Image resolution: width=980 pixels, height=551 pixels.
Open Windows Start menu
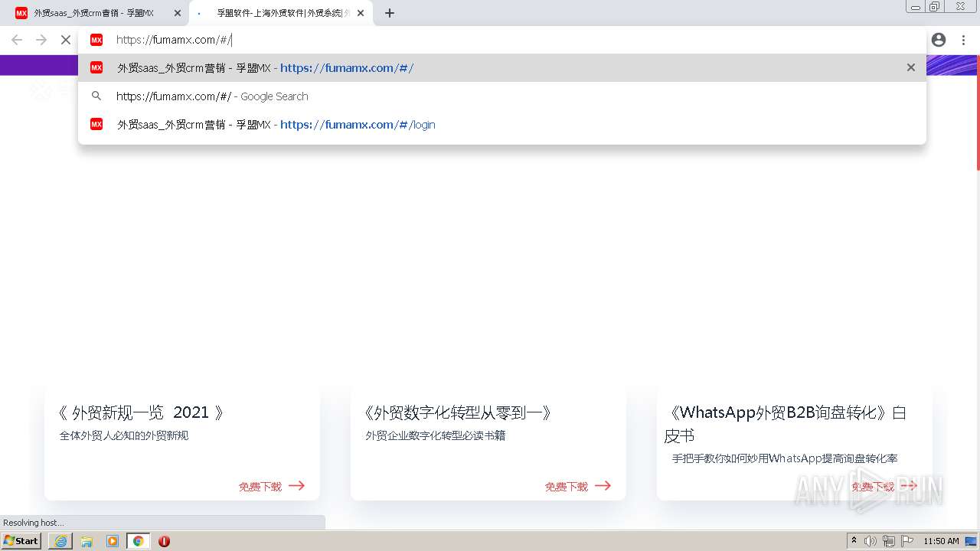coord(21,540)
